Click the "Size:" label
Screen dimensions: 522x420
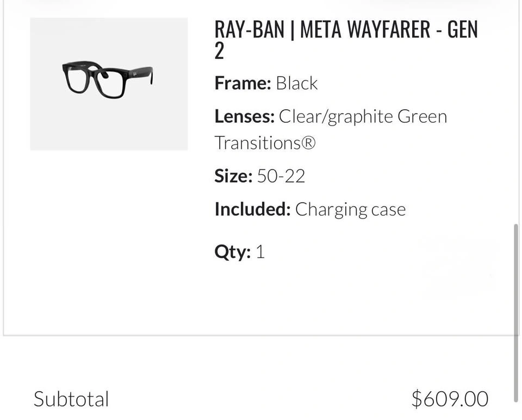pyautogui.click(x=233, y=176)
